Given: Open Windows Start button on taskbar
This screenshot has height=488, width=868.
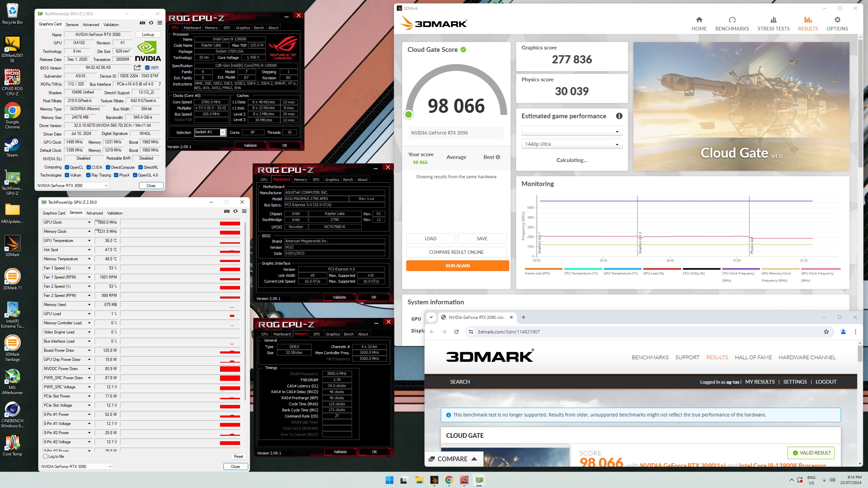Looking at the screenshot, I should 389,480.
